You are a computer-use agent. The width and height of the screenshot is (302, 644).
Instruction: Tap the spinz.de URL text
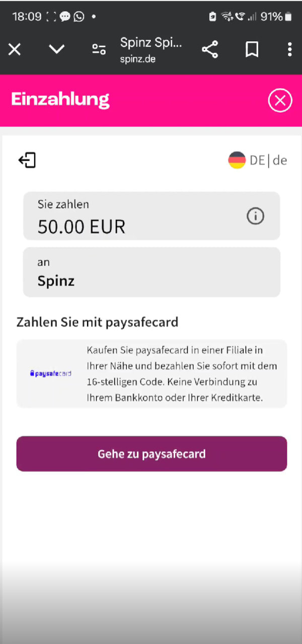click(x=137, y=59)
